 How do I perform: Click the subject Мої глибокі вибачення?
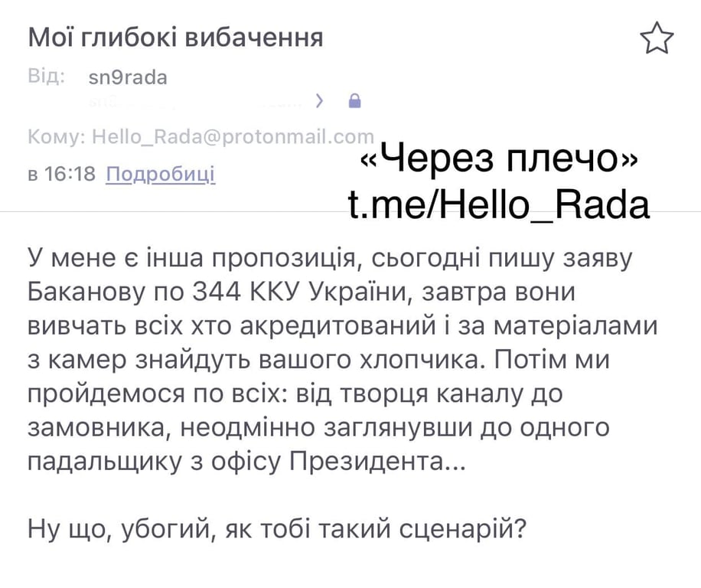[x=175, y=37]
